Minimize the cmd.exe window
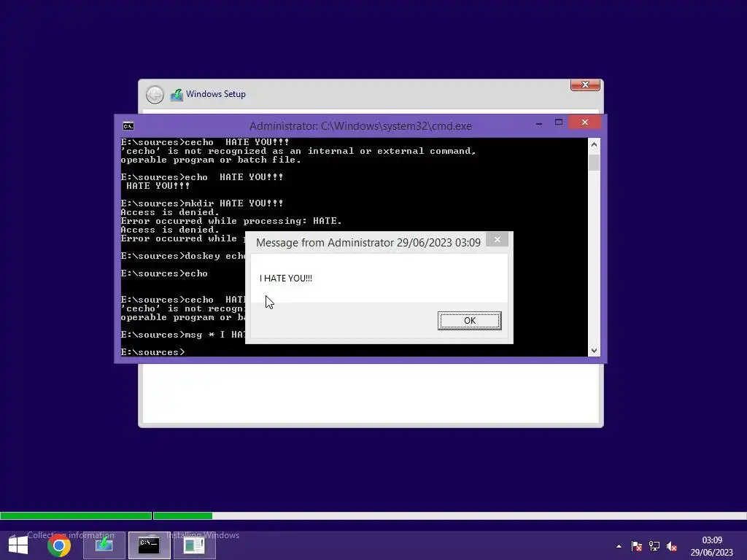 coord(539,122)
